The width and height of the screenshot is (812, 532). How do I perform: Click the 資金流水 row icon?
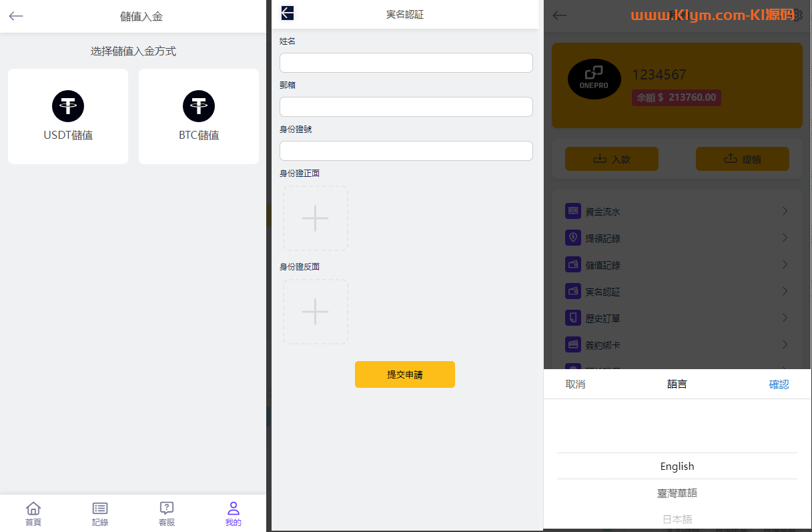click(x=573, y=211)
